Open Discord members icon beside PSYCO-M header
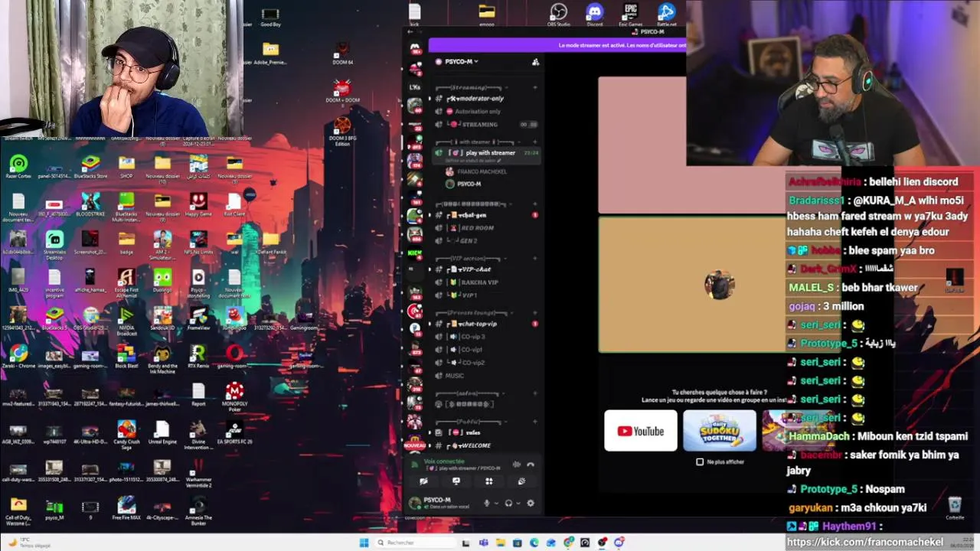The image size is (980, 551). [535, 62]
